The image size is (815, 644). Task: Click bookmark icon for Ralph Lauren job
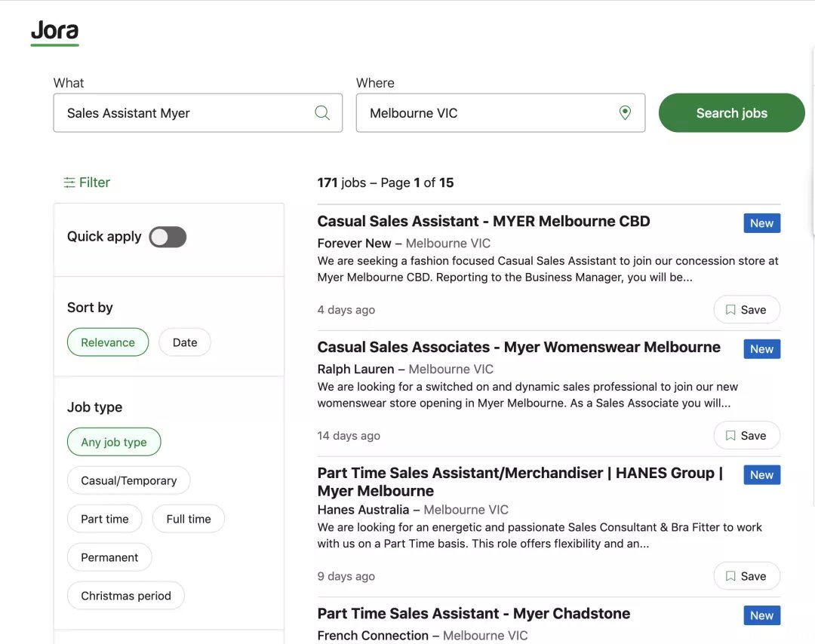[x=730, y=435]
